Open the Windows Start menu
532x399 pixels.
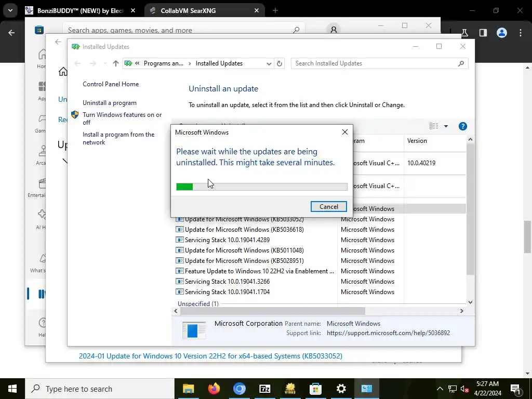pyautogui.click(x=12, y=389)
